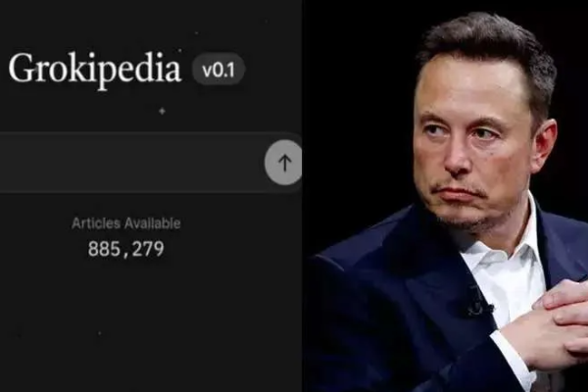Image resolution: width=588 pixels, height=392 pixels.
Task: Select the 885,279 article count number
Action: pyautogui.click(x=126, y=249)
